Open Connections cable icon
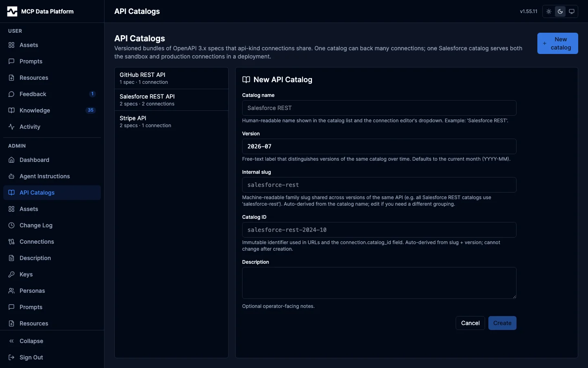This screenshot has width=588, height=368. pos(11,242)
